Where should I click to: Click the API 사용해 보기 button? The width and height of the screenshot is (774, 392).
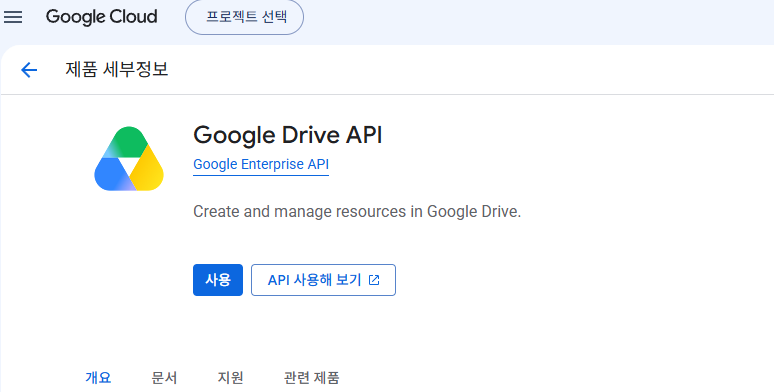coord(323,280)
